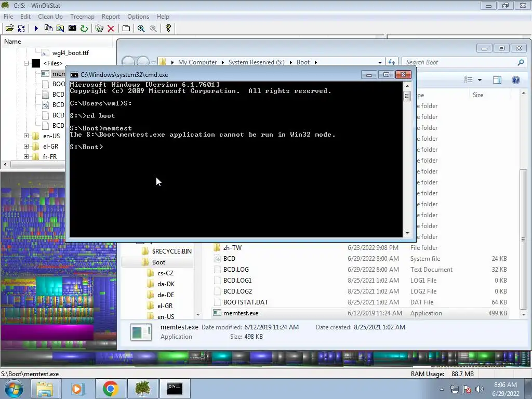The image size is (532, 399).
Task: Open the Edit menu in WinDirStat
Action: 25,16
